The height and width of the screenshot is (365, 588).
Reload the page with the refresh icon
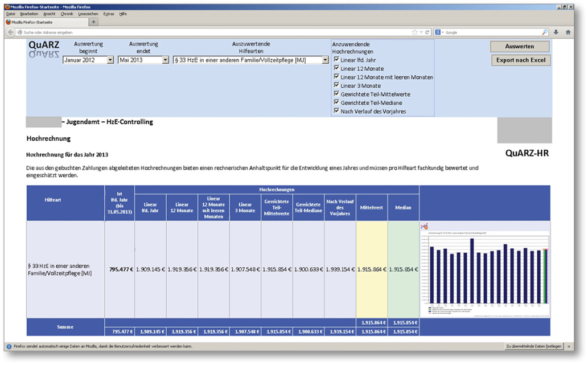[x=427, y=32]
